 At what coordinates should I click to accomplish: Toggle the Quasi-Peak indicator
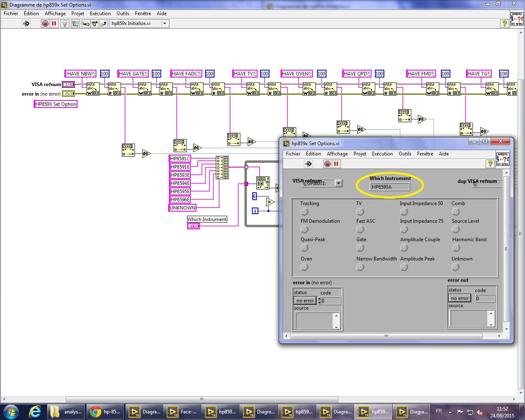click(x=304, y=248)
